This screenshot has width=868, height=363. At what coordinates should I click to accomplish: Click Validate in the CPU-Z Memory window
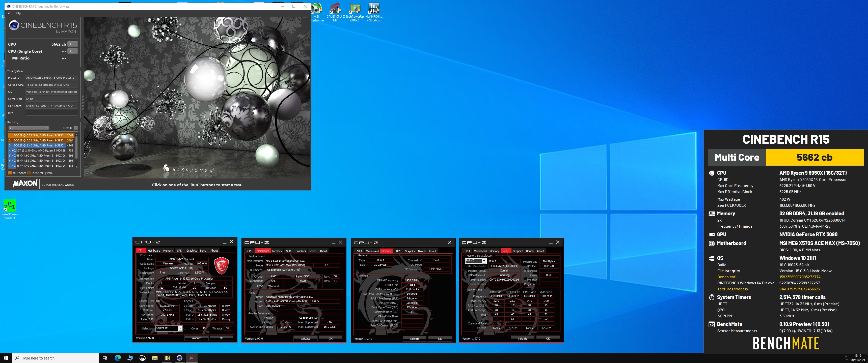click(415, 339)
